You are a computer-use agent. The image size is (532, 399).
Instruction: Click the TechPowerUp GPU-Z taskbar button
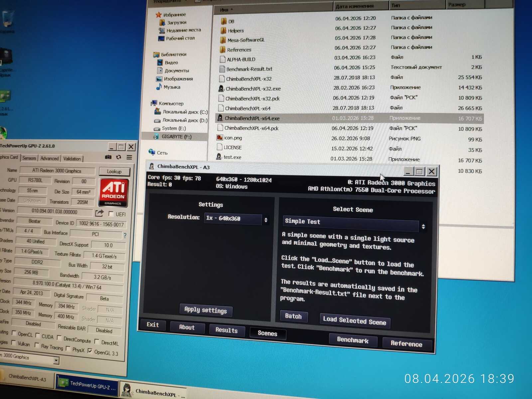point(88,385)
